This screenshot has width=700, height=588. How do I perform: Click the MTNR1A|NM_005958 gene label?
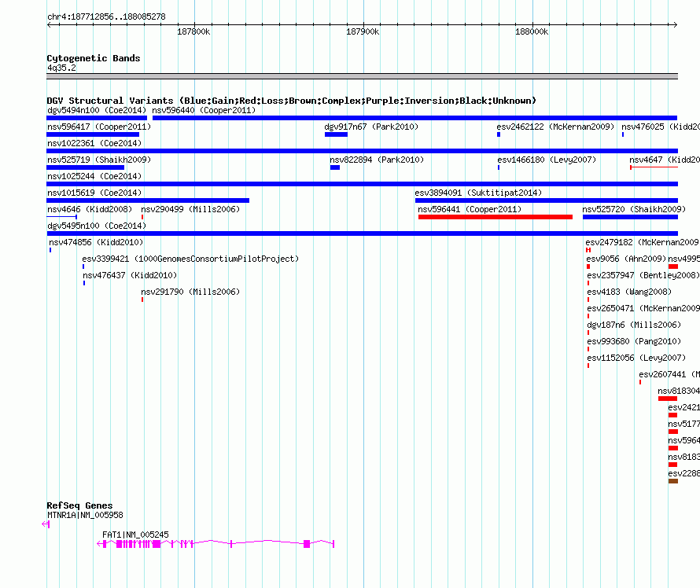85,515
